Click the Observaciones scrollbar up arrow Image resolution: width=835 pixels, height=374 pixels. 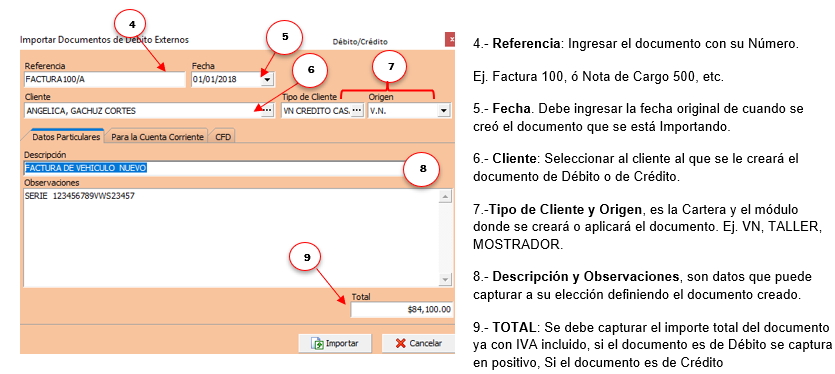coord(445,197)
